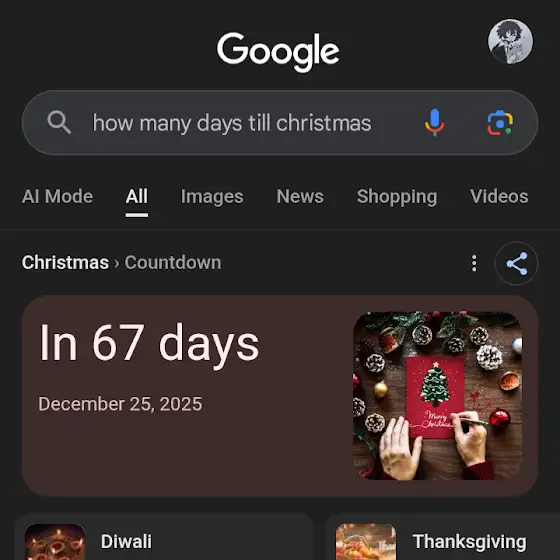Focus the search box with Christmas query
560x560 pixels.
[280, 122]
